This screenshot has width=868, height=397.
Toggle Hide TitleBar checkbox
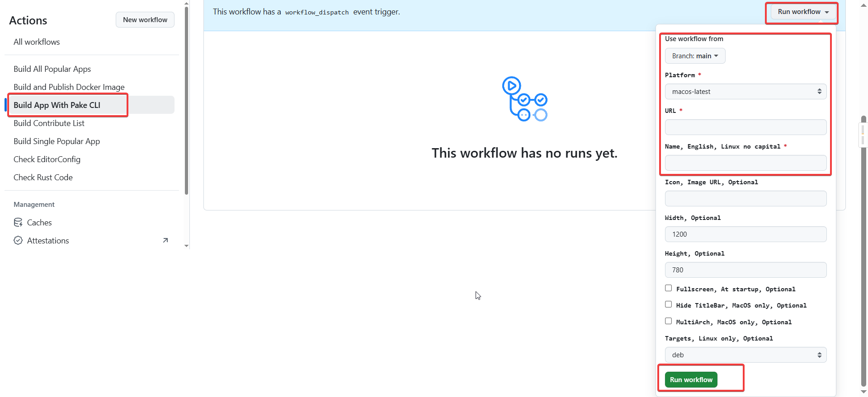(668, 304)
